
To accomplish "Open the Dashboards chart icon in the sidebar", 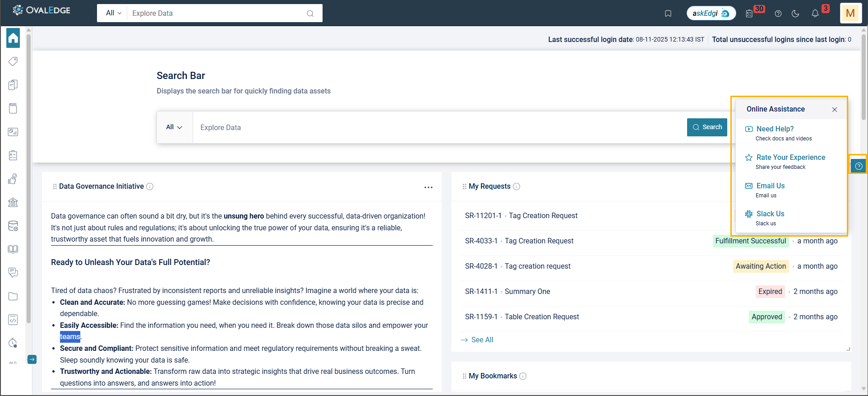I will pyautogui.click(x=13, y=132).
